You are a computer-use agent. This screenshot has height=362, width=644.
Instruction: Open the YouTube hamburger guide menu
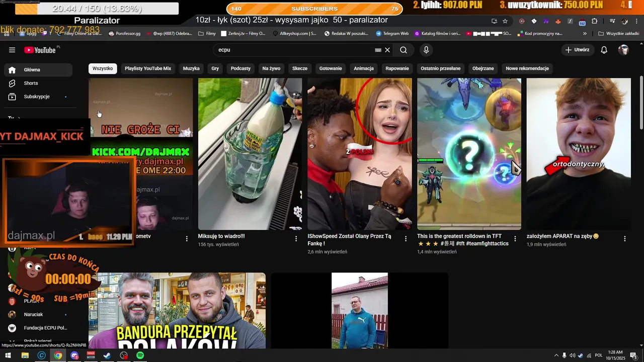coord(12,50)
